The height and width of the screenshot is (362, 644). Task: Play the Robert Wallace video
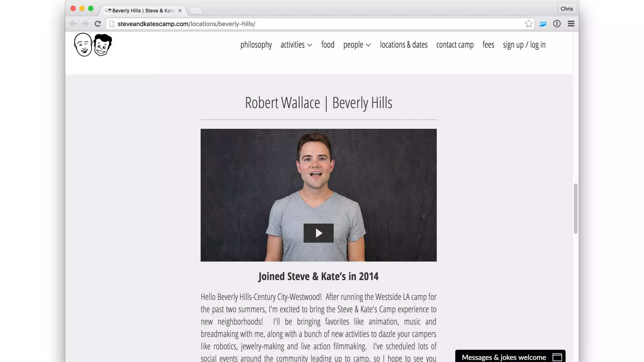click(318, 233)
